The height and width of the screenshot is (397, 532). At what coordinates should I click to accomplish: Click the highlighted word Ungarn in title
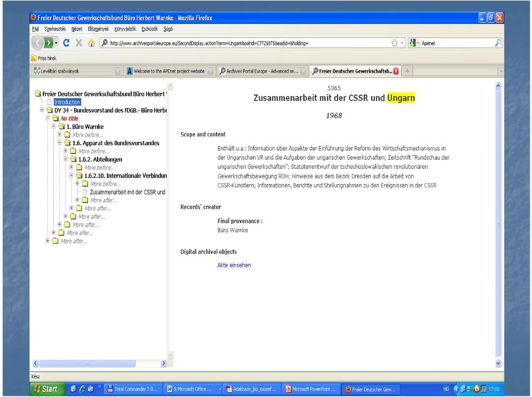click(x=401, y=98)
